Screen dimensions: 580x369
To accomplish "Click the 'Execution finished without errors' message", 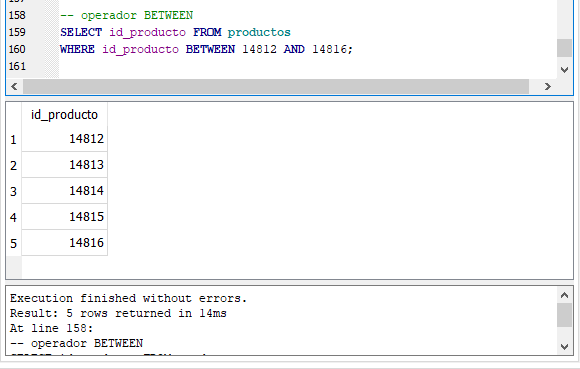I will [128, 298].
